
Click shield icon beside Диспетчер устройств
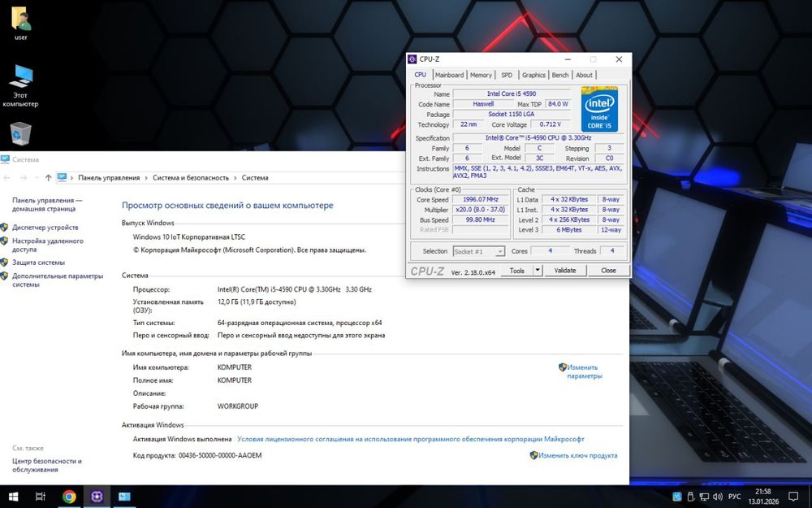tap(4, 227)
